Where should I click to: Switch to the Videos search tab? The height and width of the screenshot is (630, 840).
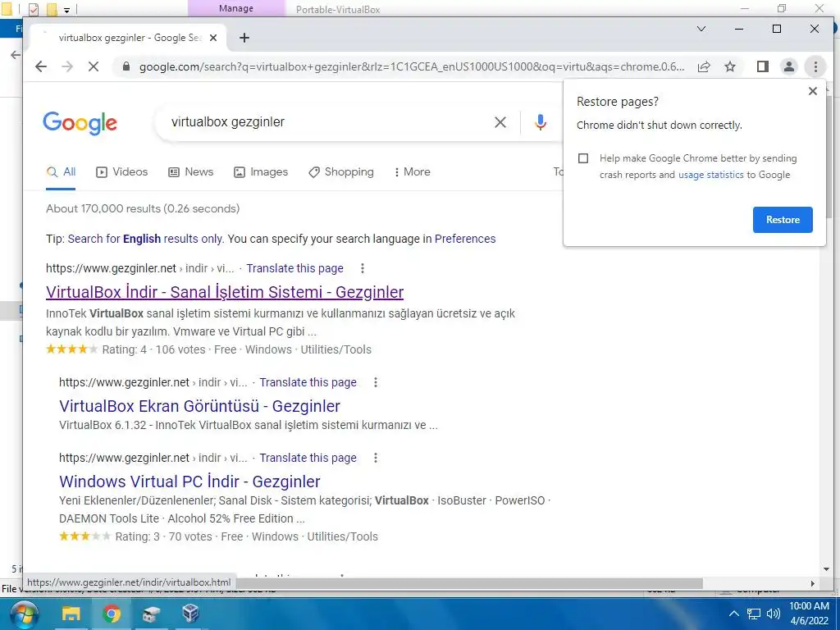(x=121, y=172)
